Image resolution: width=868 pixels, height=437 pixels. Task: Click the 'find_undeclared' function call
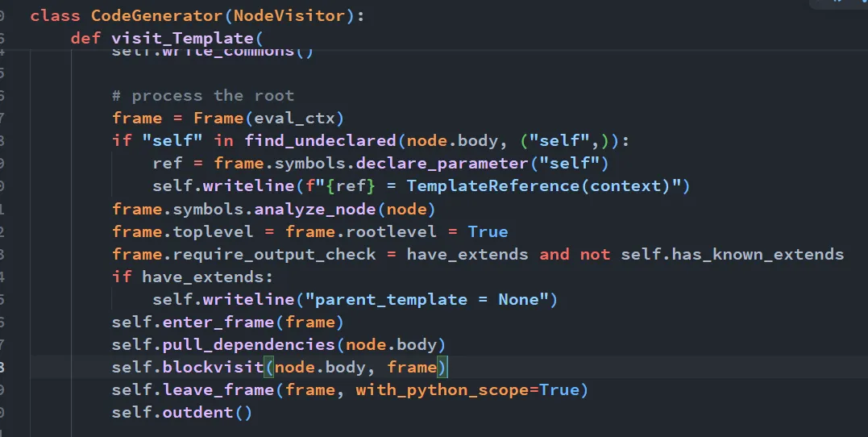point(321,140)
